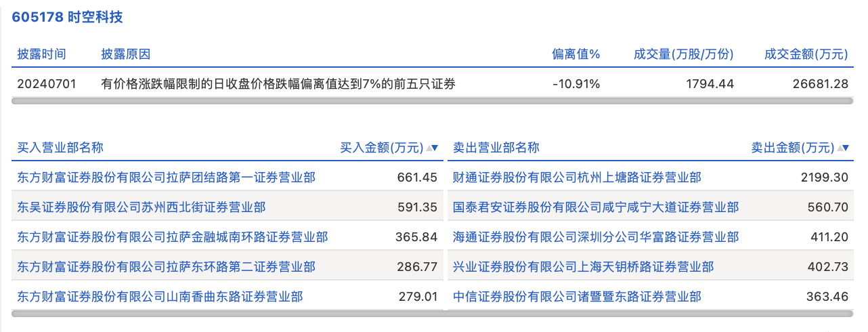868x332 pixels.
Task: Open 中信证券诸暨暨东路证券营业部 link
Action: tap(577, 297)
